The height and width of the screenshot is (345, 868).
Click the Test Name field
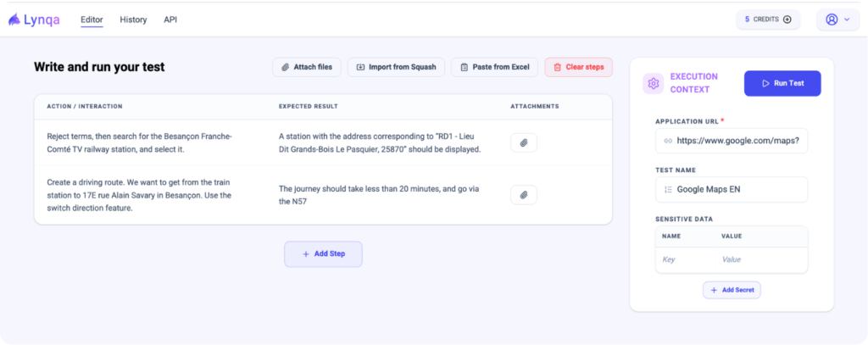[x=737, y=189]
